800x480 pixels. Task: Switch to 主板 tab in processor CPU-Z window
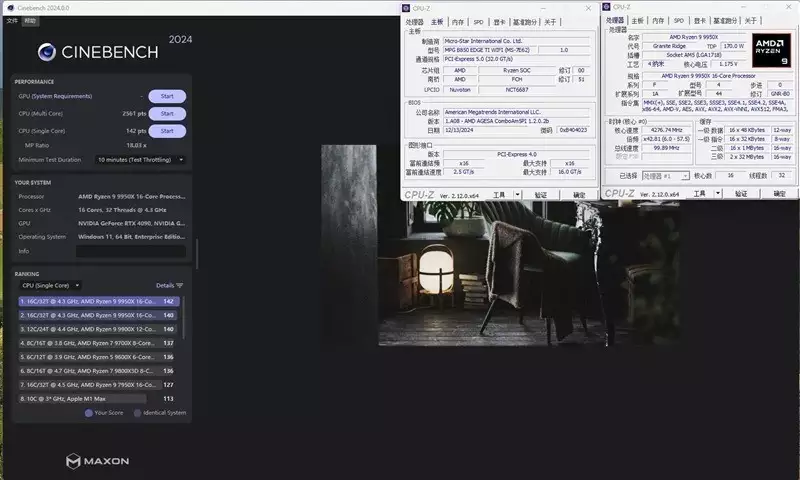637,20
